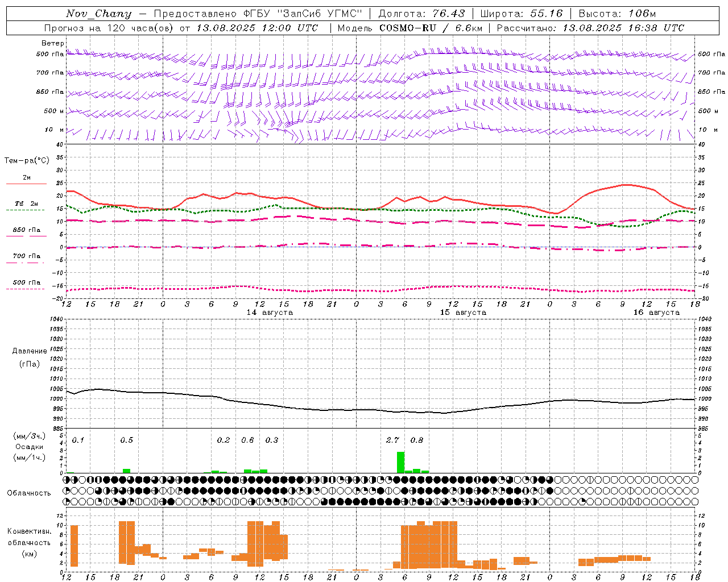Click the Давление pressure panel label
The width and height of the screenshot is (728, 582).
pyautogui.click(x=30, y=351)
